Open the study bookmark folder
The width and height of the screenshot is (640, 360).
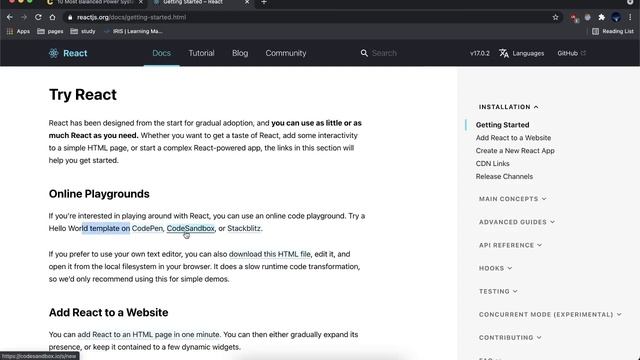click(83, 31)
